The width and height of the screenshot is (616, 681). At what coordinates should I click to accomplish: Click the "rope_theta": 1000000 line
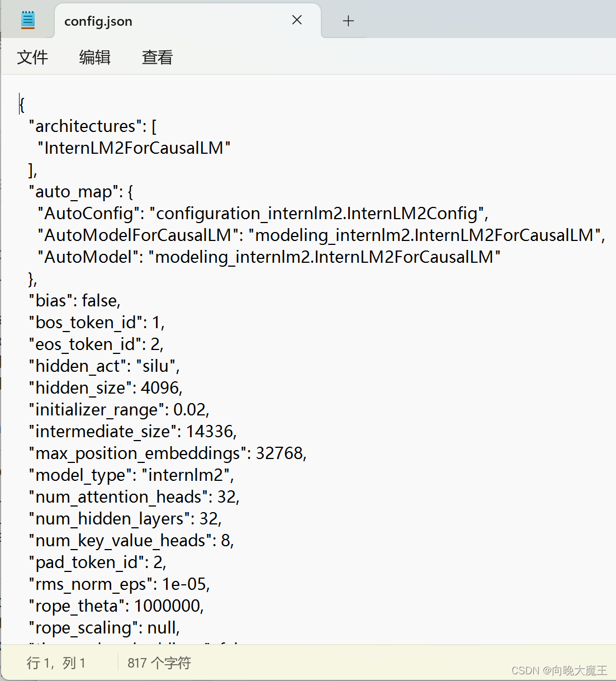(116, 606)
